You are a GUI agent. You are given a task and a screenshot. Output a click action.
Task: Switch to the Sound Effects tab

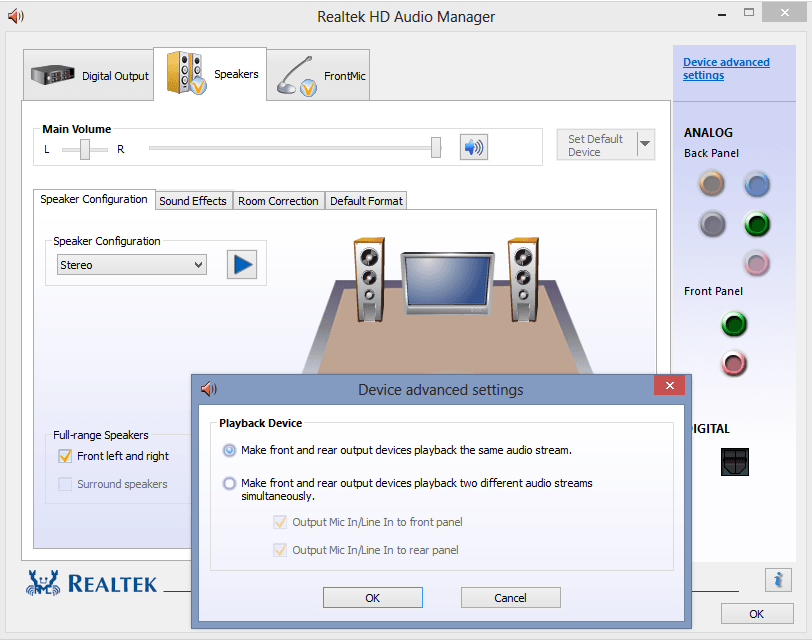click(193, 200)
